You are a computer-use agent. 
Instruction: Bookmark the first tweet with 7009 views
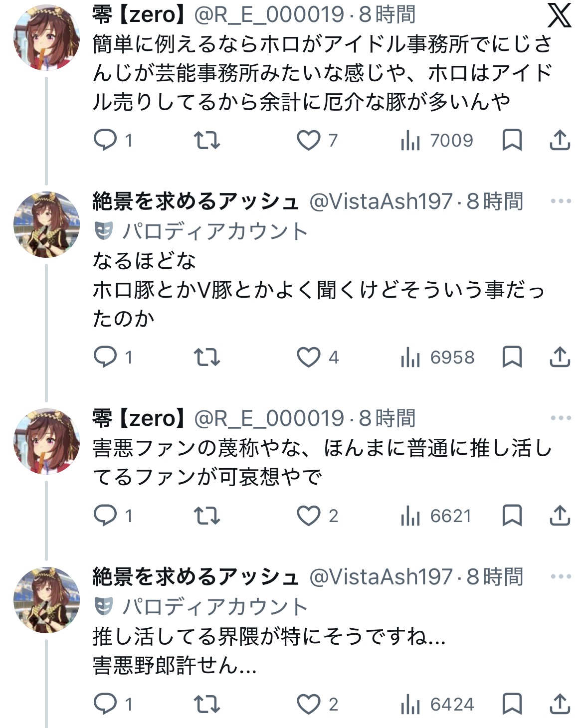pos(512,140)
